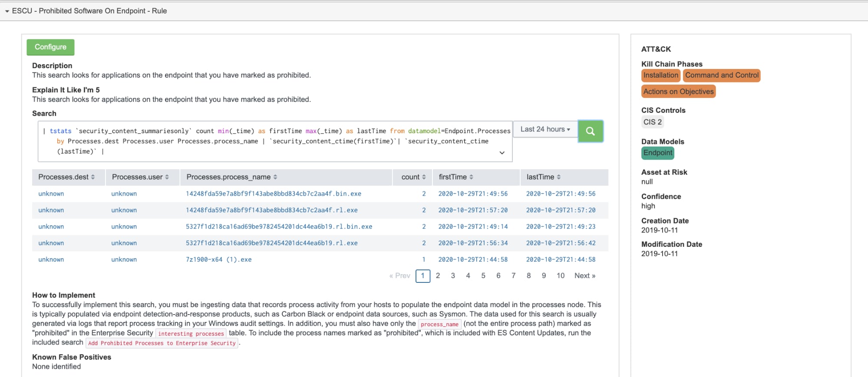Click process 14248fda...2aa4f.bin.exe

coord(274,194)
